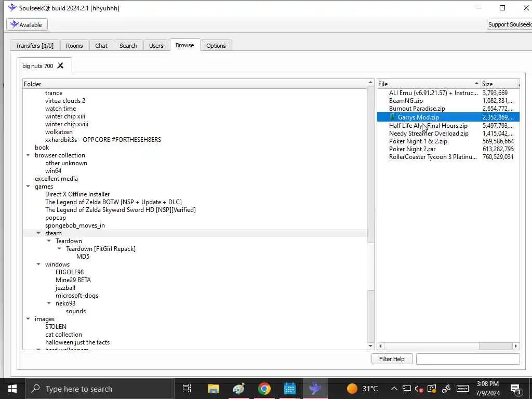Switch to the Transfers [1/0] tab

coord(35,46)
